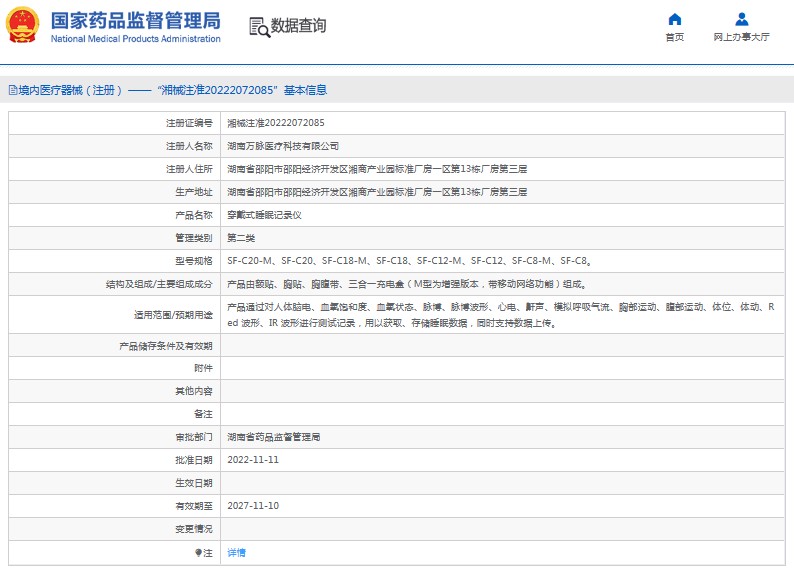Viewport: 794px width, 572px height.
Task: Click the 审批部门 label
Action: click(194, 437)
